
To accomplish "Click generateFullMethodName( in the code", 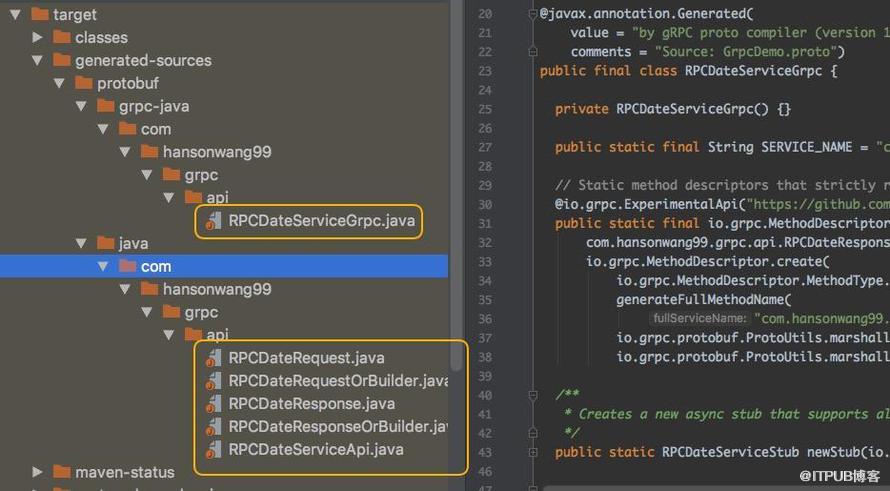I will pos(703,300).
